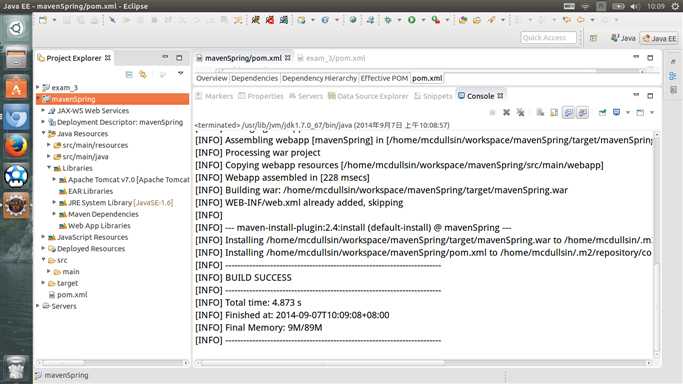683x384 pixels.
Task: Click the Debug bug icon in toolbar
Action: (x=388, y=20)
